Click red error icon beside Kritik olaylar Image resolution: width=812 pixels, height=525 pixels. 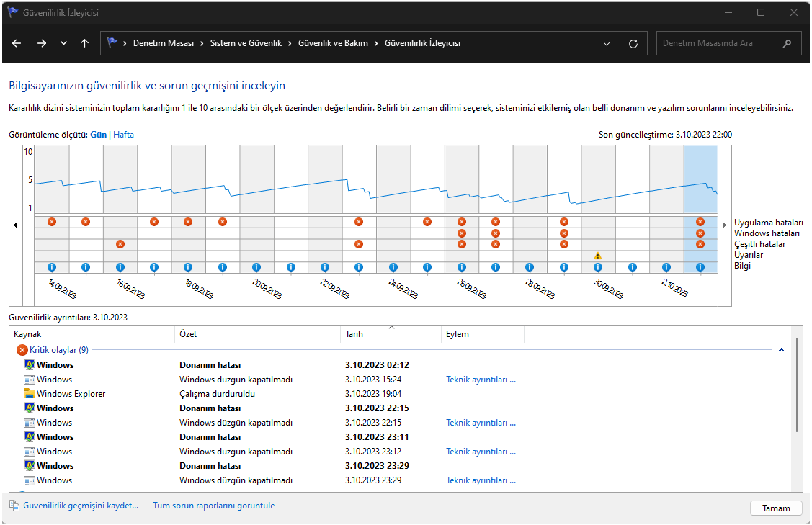point(22,350)
